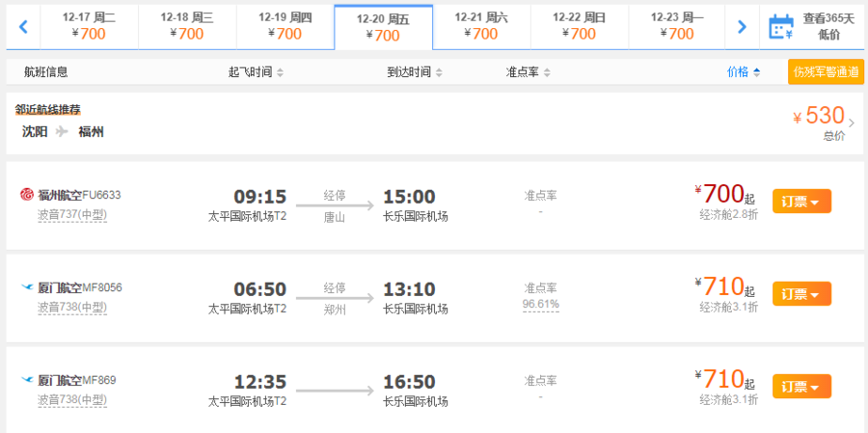Select the 12-21 周六 date tab

tap(481, 26)
